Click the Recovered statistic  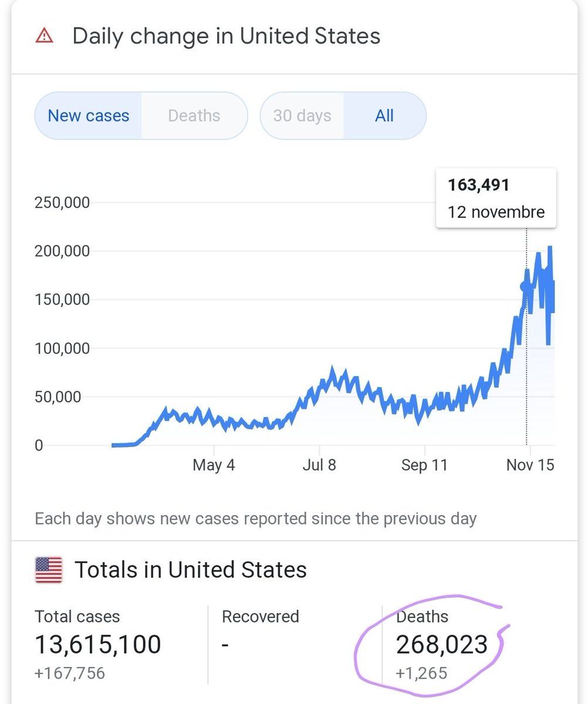click(260, 617)
